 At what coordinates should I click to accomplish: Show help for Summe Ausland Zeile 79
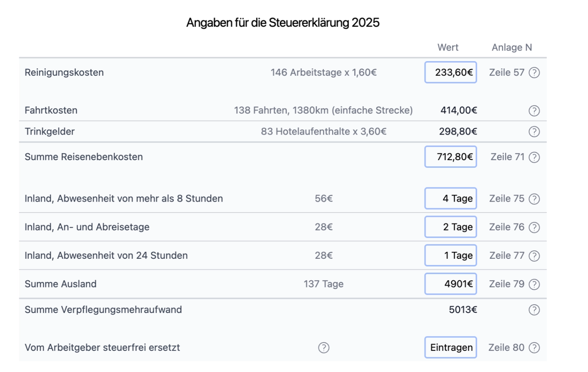[x=535, y=284]
